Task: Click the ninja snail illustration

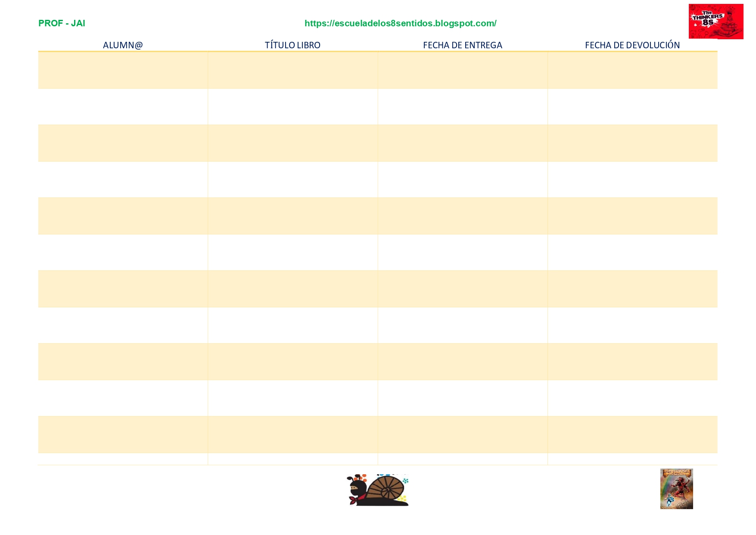Action: 378,490
